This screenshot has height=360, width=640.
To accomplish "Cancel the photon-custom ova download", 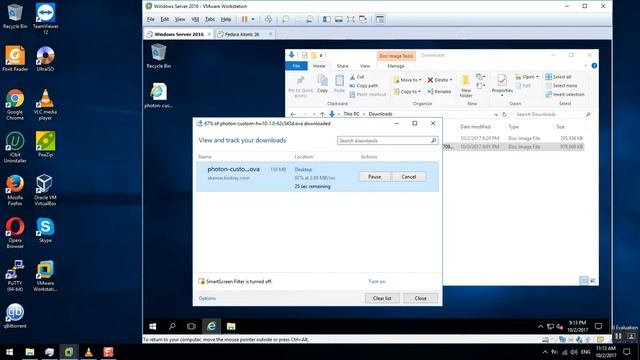I will click(409, 177).
